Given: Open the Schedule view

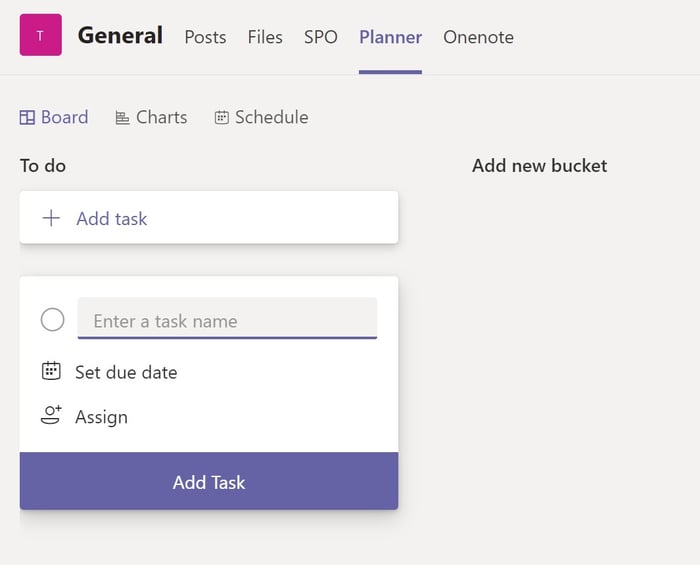Looking at the screenshot, I should [x=262, y=117].
